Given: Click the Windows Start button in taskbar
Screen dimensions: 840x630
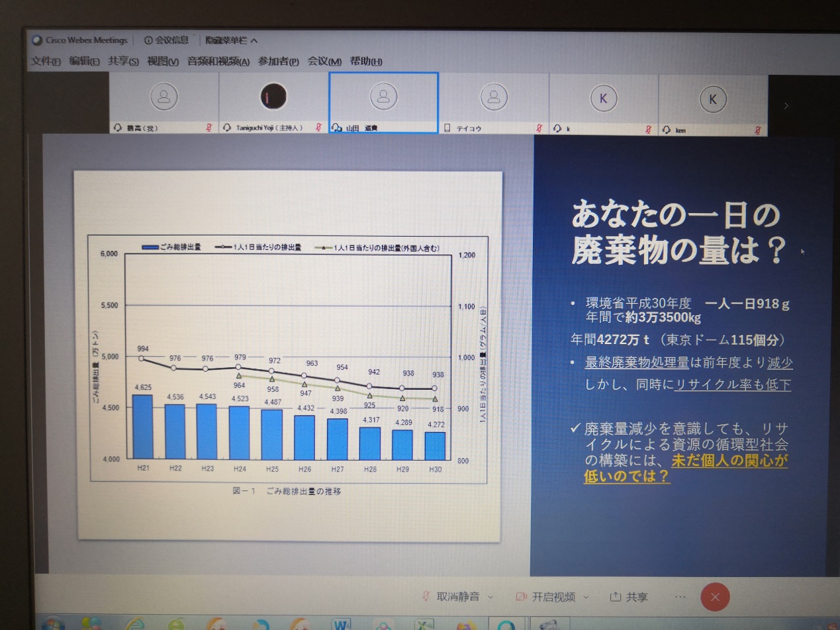Looking at the screenshot, I should (52, 624).
